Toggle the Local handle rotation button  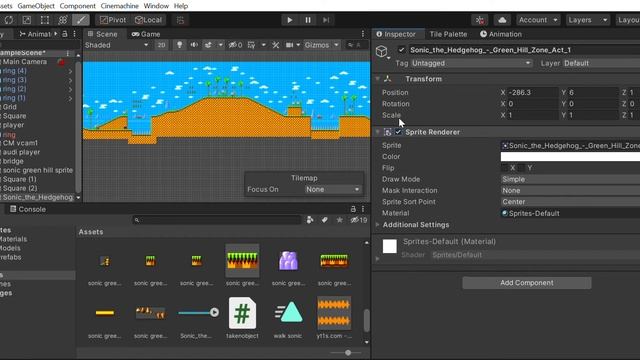[x=149, y=20]
